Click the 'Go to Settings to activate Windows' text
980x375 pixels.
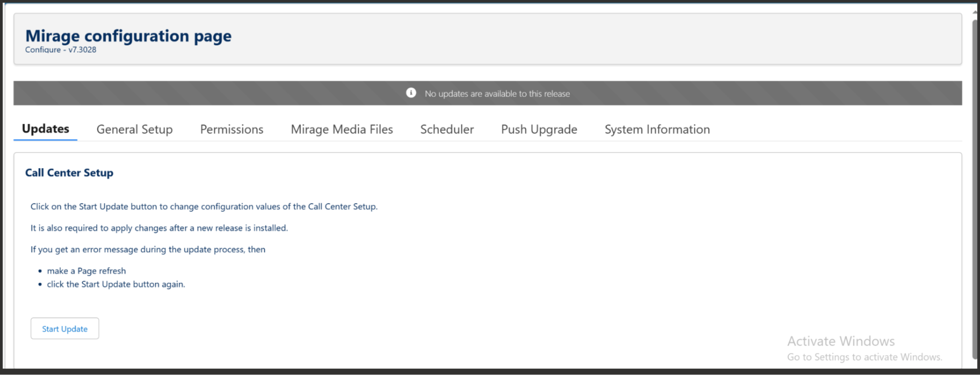[864, 357]
